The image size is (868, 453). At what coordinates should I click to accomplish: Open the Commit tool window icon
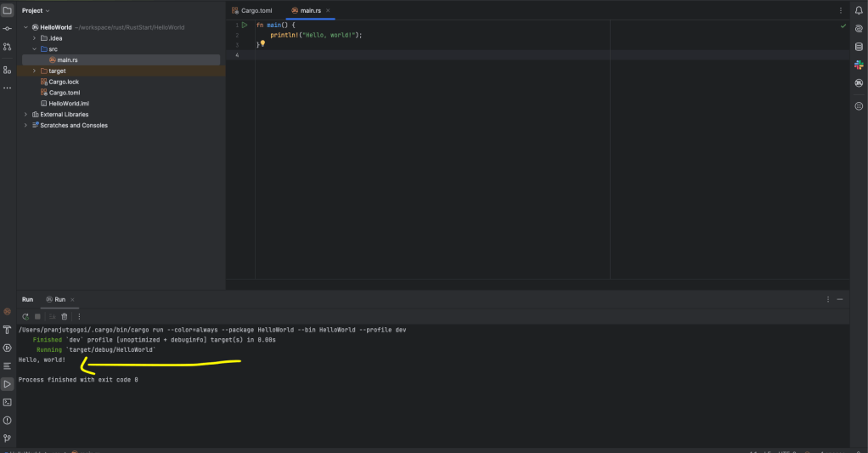coord(7,28)
